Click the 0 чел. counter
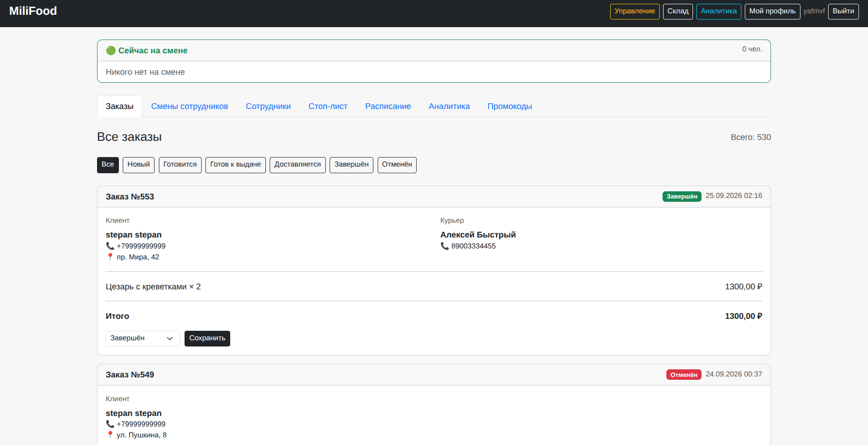Viewport: 868px width, 445px height. point(752,49)
